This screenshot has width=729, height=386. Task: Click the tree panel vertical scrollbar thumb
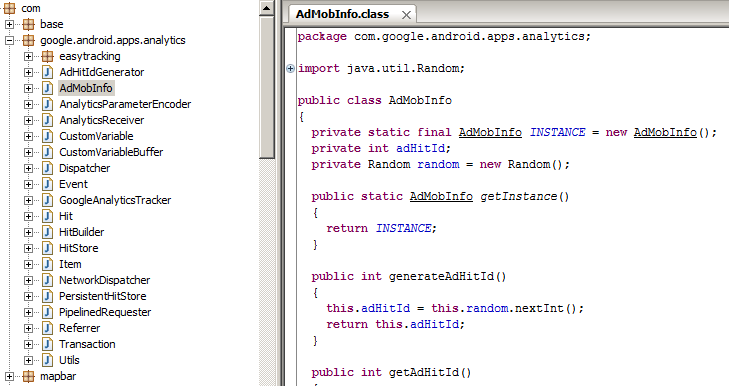267,87
